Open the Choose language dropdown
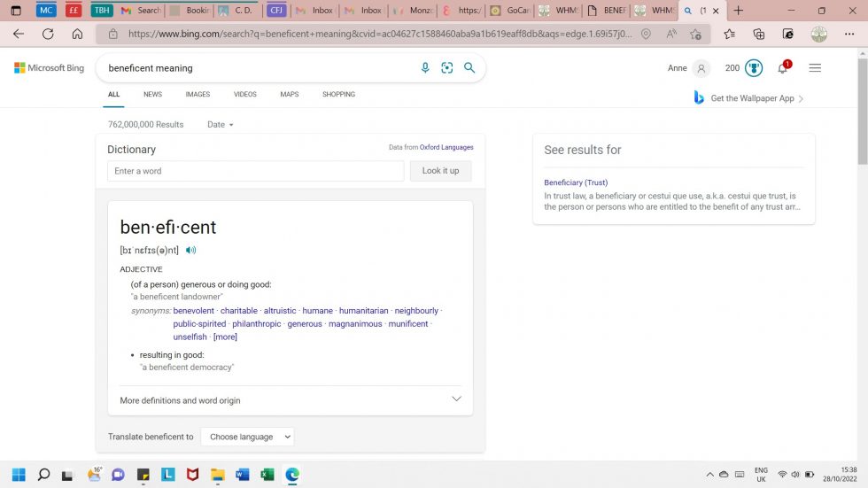The image size is (868, 488). (247, 437)
